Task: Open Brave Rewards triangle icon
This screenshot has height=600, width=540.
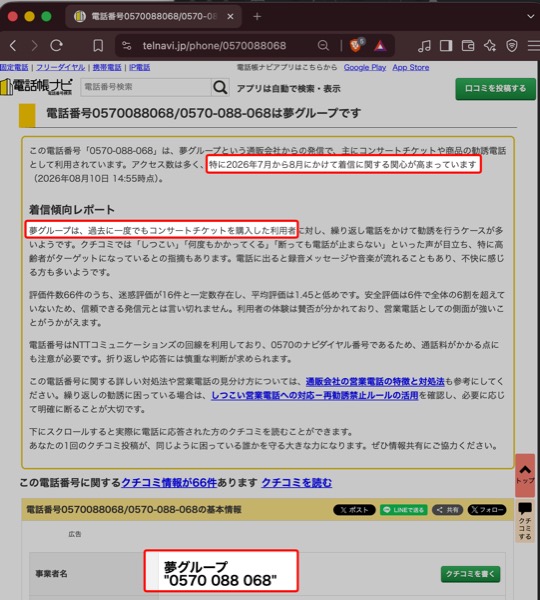Action: [x=380, y=46]
